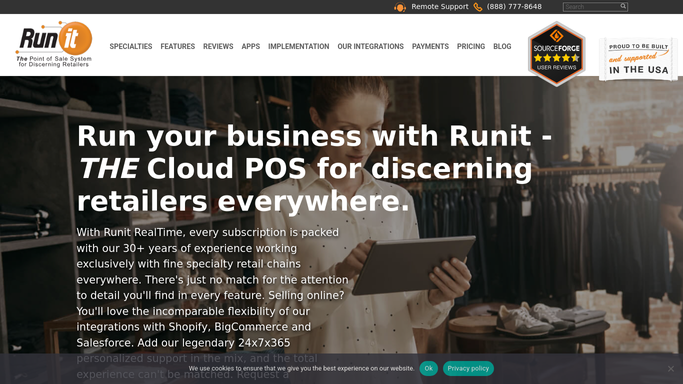Click the paragraph starting 'With Runit RealTime'

[x=213, y=303]
